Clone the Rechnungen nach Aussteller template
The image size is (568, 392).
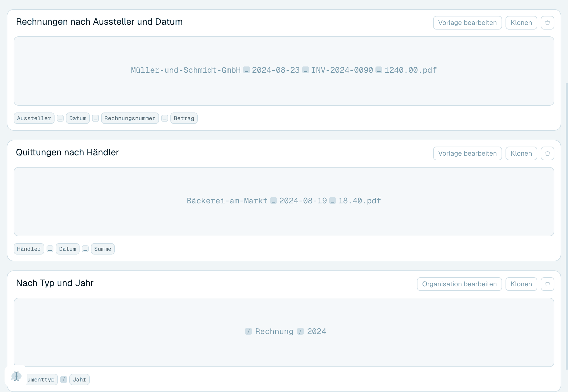point(521,23)
